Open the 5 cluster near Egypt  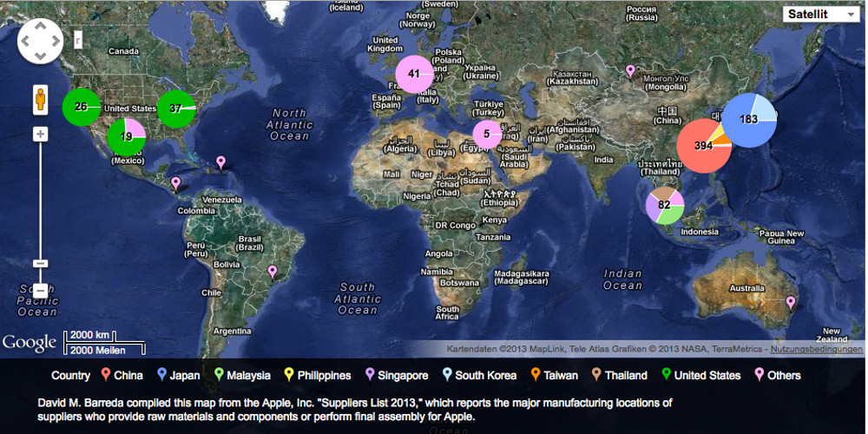tap(487, 134)
